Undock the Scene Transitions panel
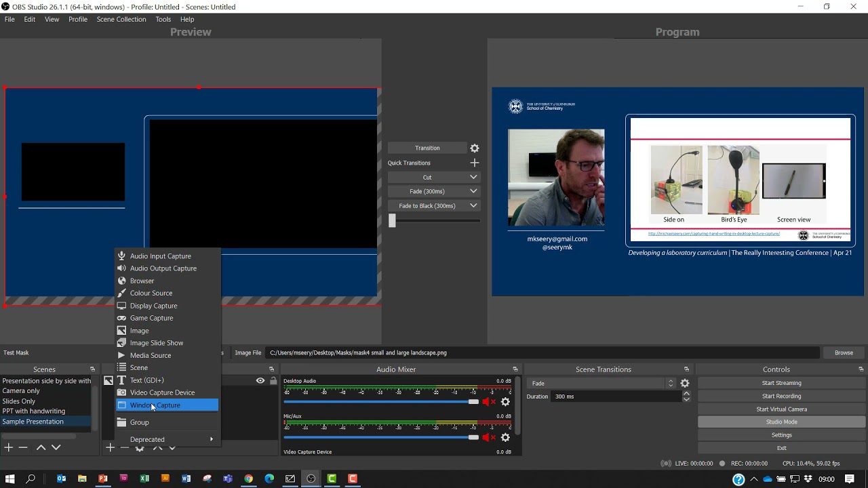The width and height of the screenshot is (868, 488). point(686,369)
